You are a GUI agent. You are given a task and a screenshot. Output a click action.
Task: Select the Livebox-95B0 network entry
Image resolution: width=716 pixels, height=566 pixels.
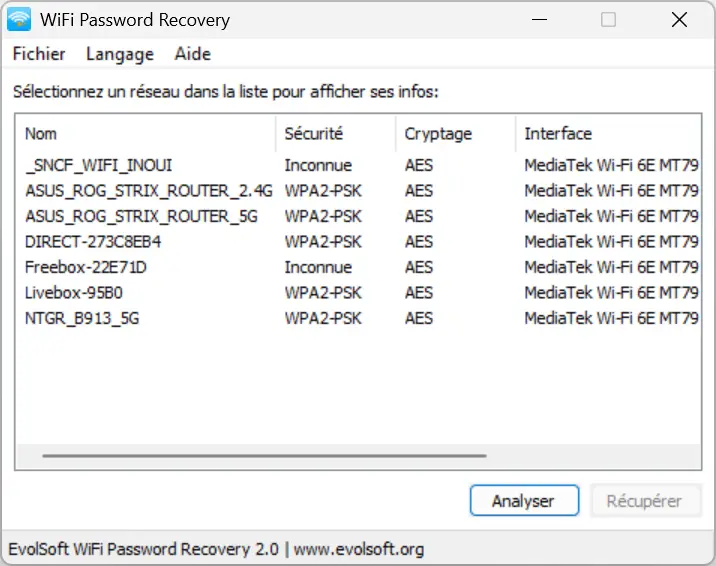(x=358, y=293)
